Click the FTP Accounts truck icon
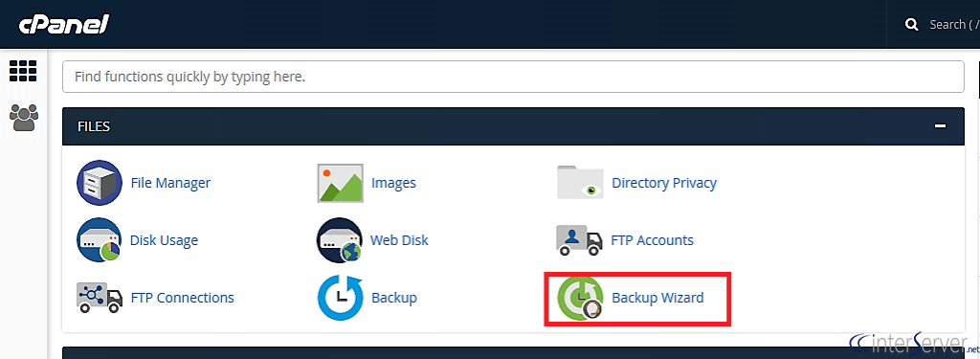The height and width of the screenshot is (359, 980). pyautogui.click(x=580, y=240)
